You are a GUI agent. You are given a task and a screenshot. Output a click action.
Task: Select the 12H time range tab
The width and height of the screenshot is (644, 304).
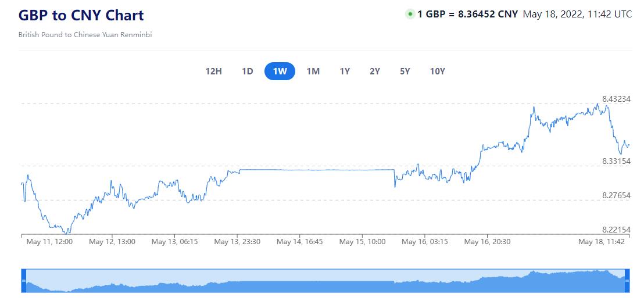pyautogui.click(x=213, y=71)
